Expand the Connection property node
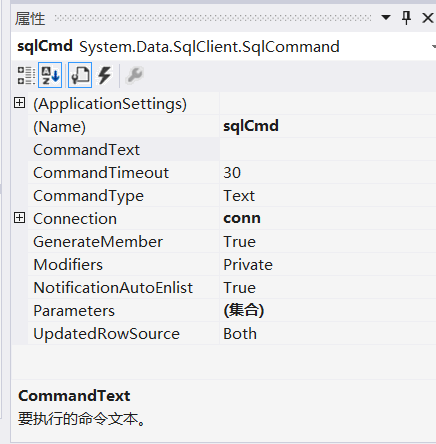436x444 pixels. tap(20, 218)
